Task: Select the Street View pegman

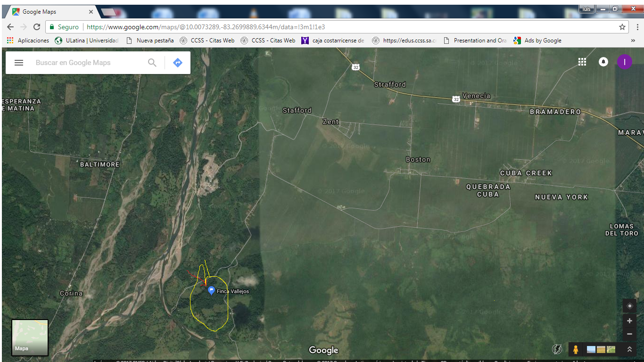Action: (x=576, y=349)
